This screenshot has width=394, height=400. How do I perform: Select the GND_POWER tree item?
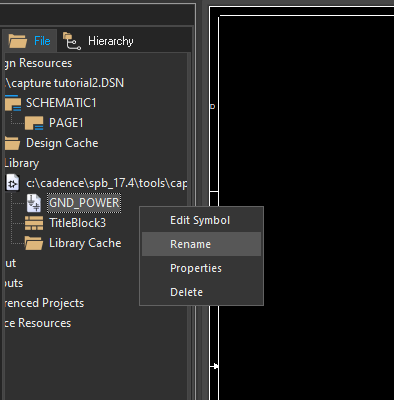tap(84, 203)
